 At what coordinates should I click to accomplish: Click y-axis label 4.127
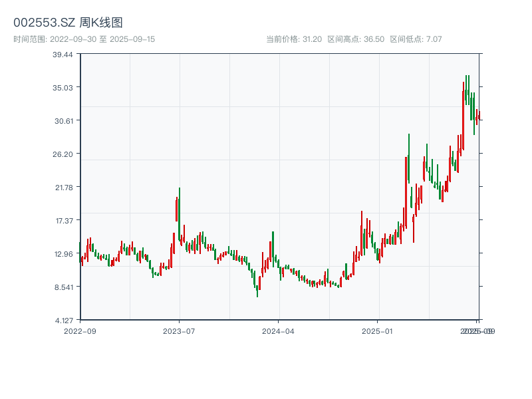pos(64,321)
